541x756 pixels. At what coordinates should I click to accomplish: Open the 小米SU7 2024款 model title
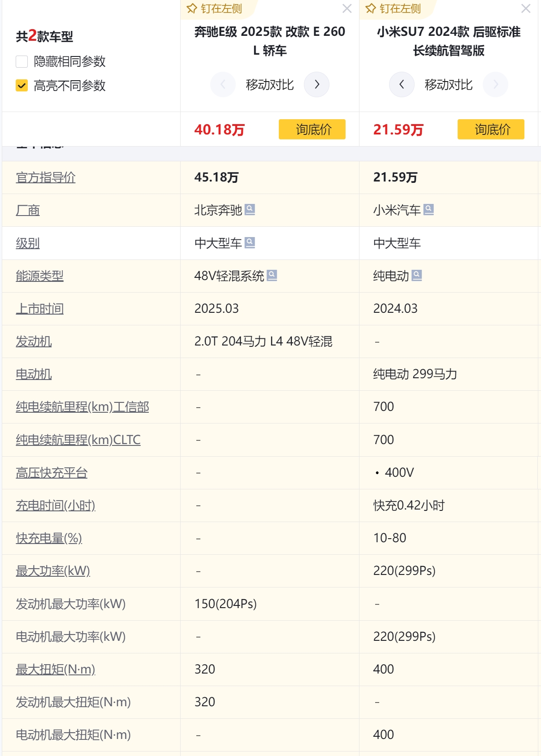pyautogui.click(x=449, y=41)
